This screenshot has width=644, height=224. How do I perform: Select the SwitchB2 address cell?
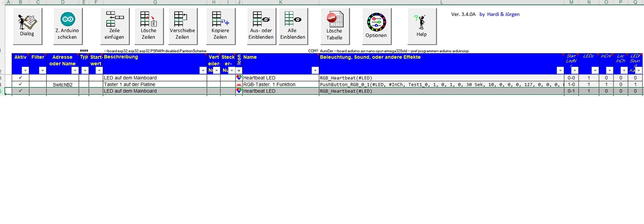pos(62,85)
